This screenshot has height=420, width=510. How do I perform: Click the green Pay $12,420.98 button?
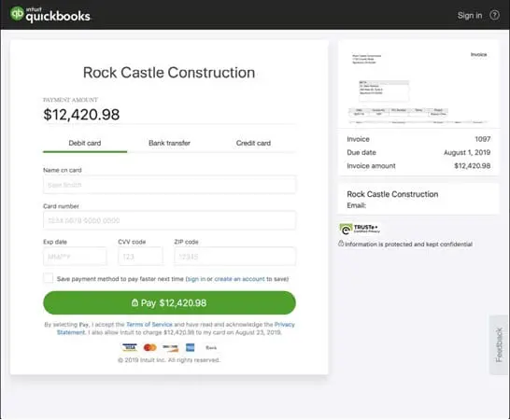169,303
